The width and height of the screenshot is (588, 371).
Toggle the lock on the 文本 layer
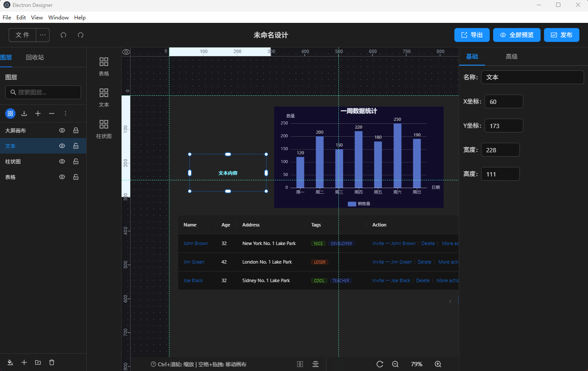click(76, 146)
